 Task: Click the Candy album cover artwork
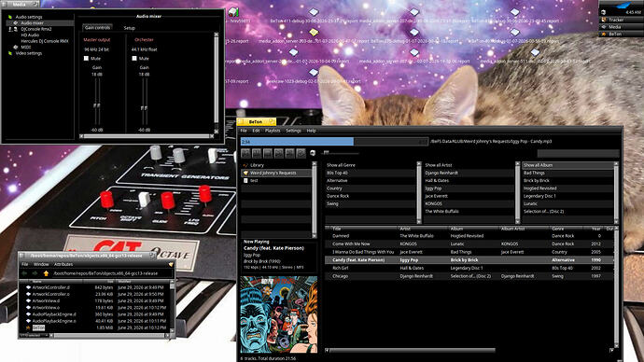(279, 314)
